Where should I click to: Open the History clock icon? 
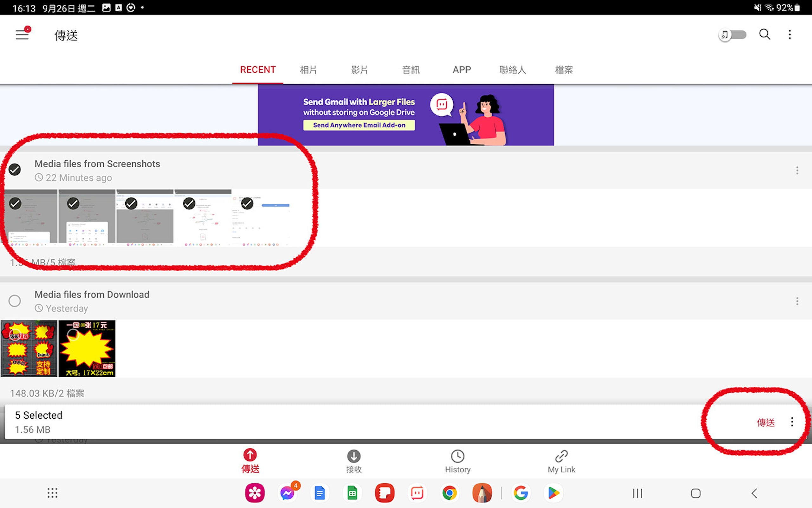point(458,456)
